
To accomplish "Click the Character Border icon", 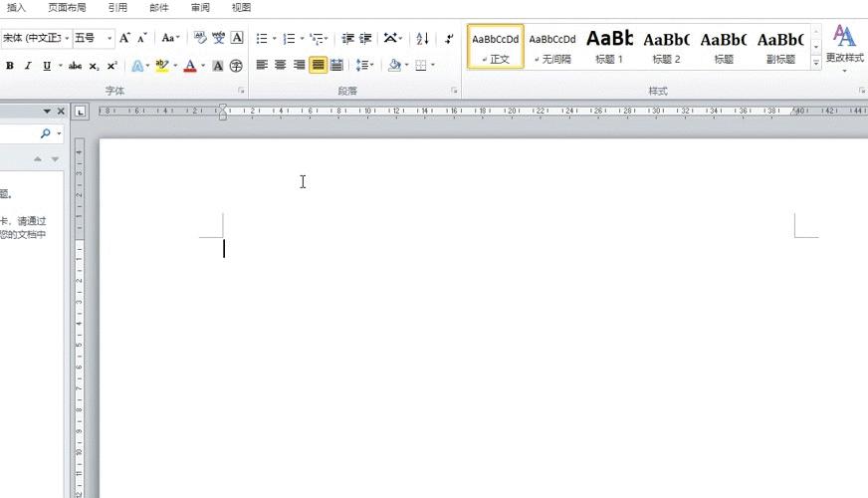I will point(237,38).
